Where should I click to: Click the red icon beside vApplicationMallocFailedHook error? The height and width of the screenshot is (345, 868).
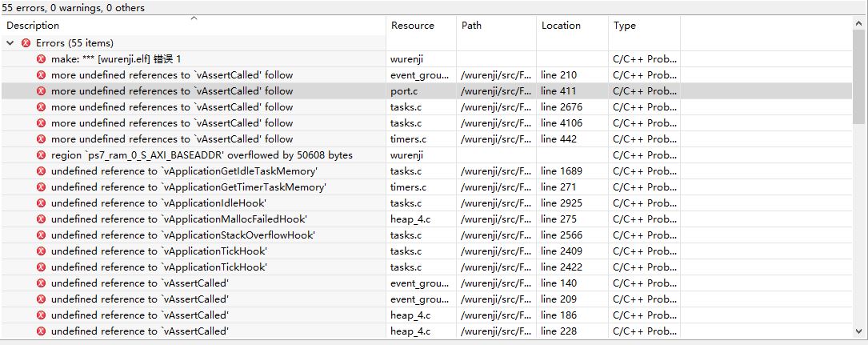pyautogui.click(x=41, y=219)
